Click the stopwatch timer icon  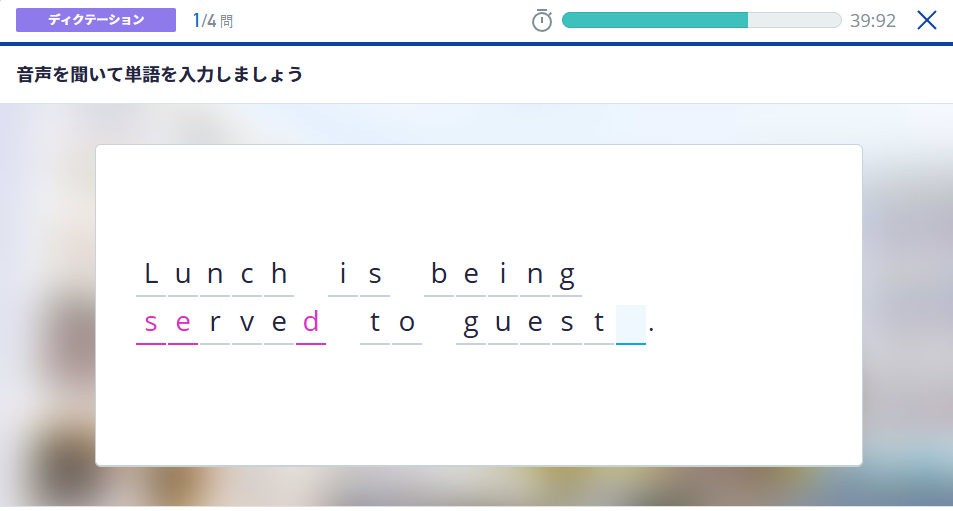pyautogui.click(x=542, y=20)
